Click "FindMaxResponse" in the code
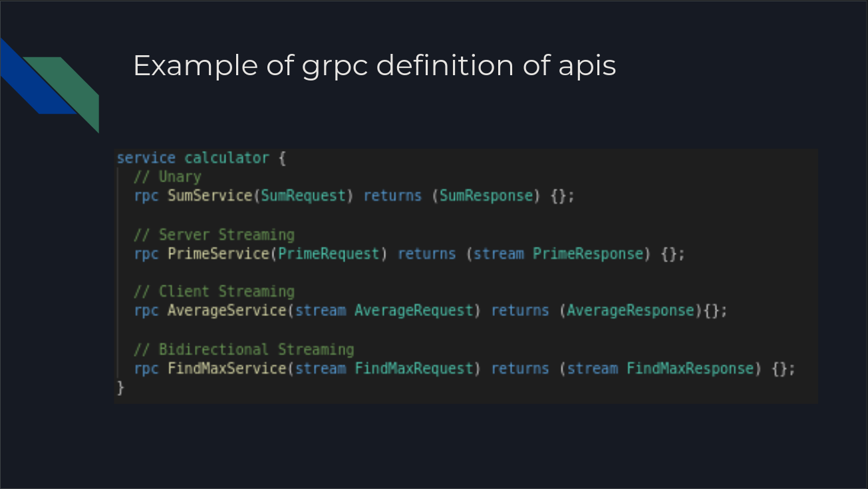Viewport: 868px width, 489px height. [690, 369]
